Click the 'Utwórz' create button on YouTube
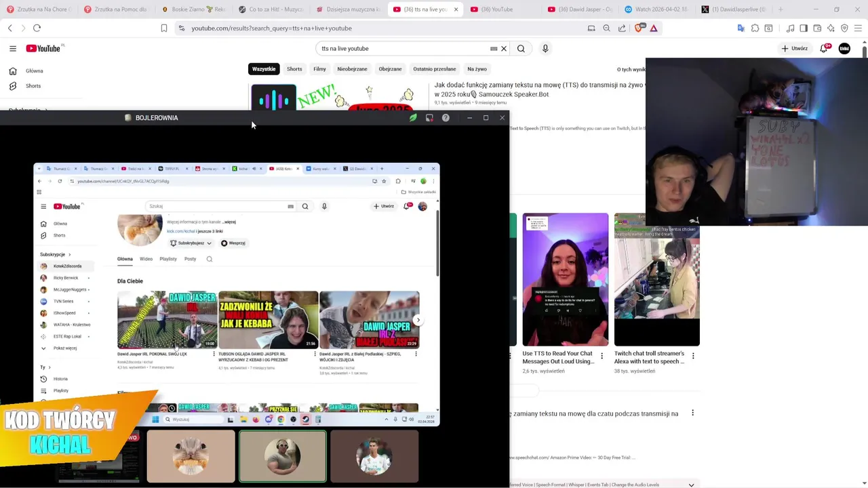The height and width of the screenshot is (488, 868). [x=794, y=48]
